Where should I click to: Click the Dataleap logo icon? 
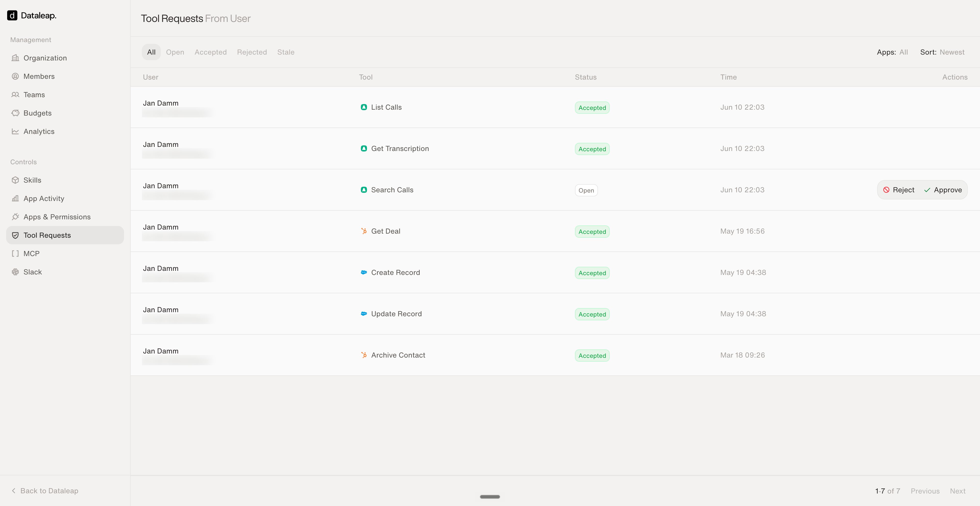[x=12, y=16]
